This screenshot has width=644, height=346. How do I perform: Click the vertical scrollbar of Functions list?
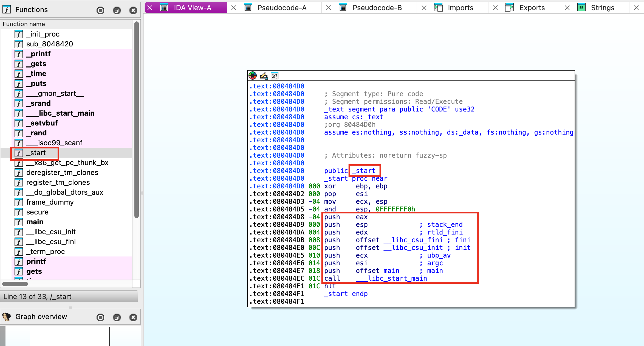pos(137,120)
